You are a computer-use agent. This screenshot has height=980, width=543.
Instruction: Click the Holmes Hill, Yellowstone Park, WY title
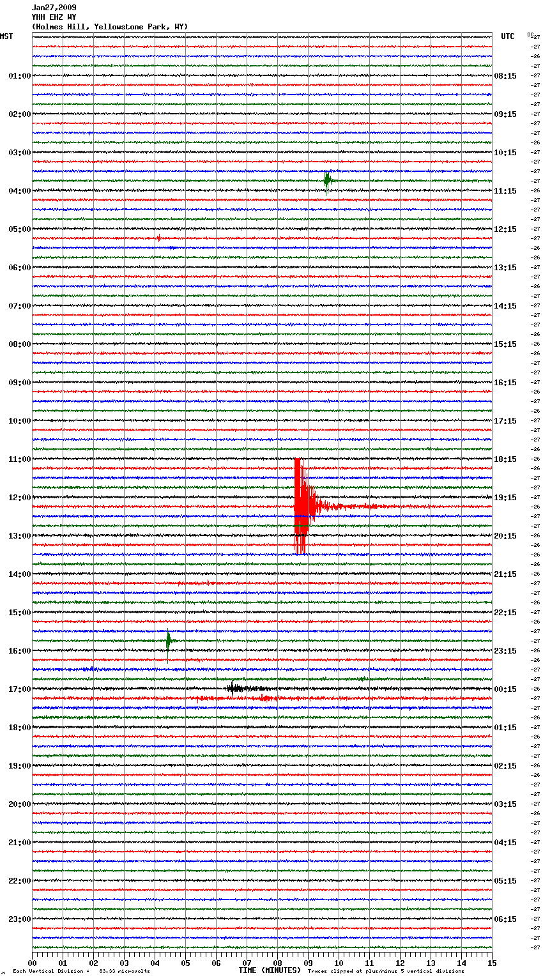pos(110,27)
